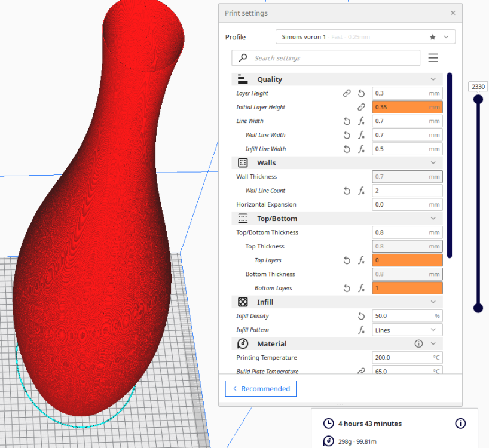Click the fx icon for Bottom Layers
The image size is (489, 448).
pos(361,288)
